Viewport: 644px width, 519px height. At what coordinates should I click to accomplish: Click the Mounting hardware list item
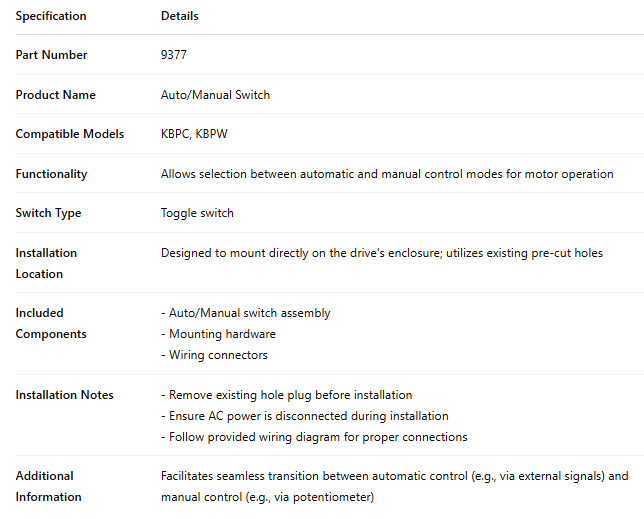(x=218, y=334)
